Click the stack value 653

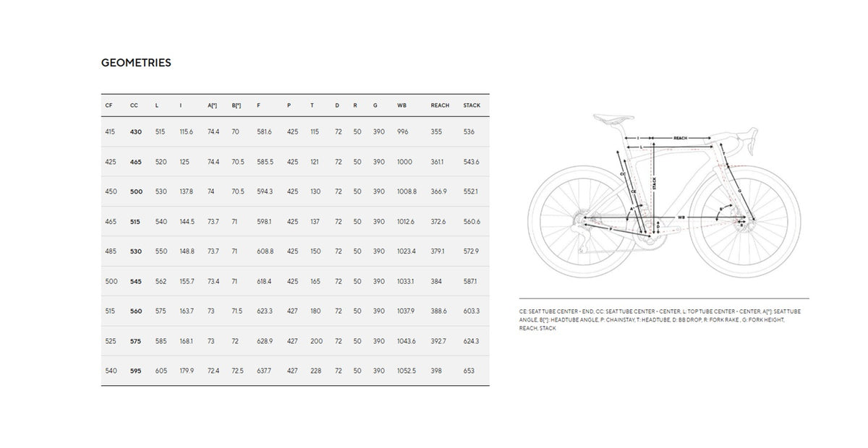coord(469,371)
